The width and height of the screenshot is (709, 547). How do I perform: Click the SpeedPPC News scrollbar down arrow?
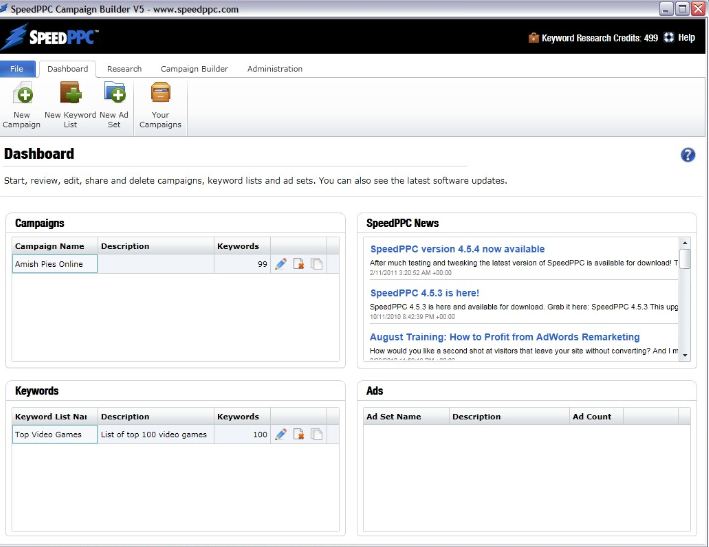coord(684,355)
